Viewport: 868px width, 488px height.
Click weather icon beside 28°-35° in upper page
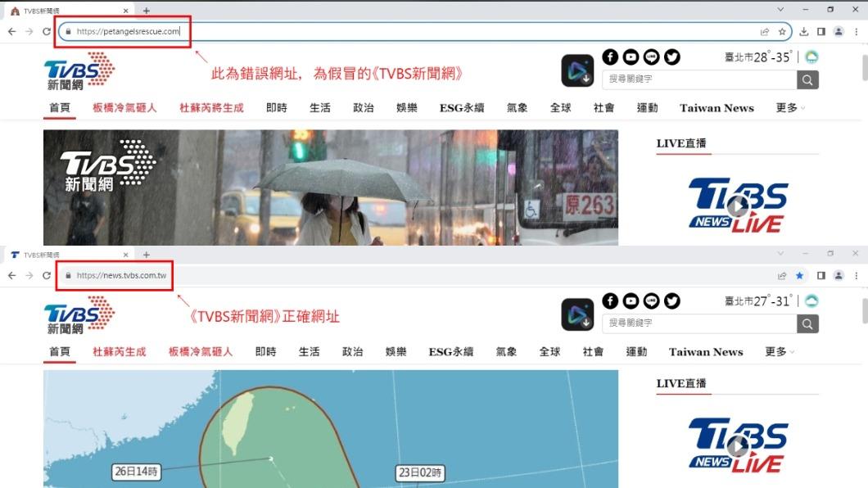point(811,57)
